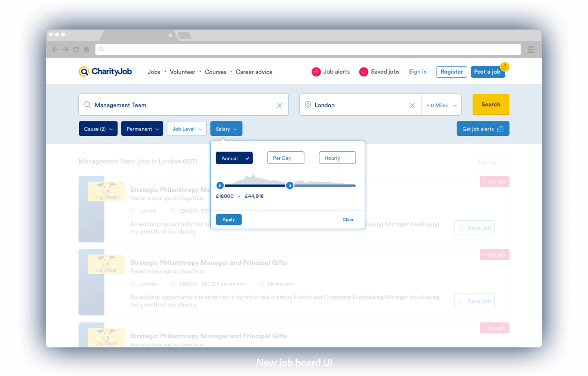This screenshot has height=376, width=588.
Task: Click the browser address bar
Action: pyautogui.click(x=308, y=49)
